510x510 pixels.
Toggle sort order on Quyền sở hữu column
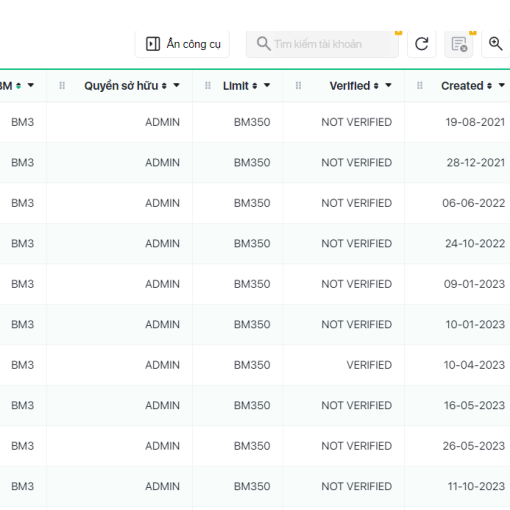click(x=164, y=86)
